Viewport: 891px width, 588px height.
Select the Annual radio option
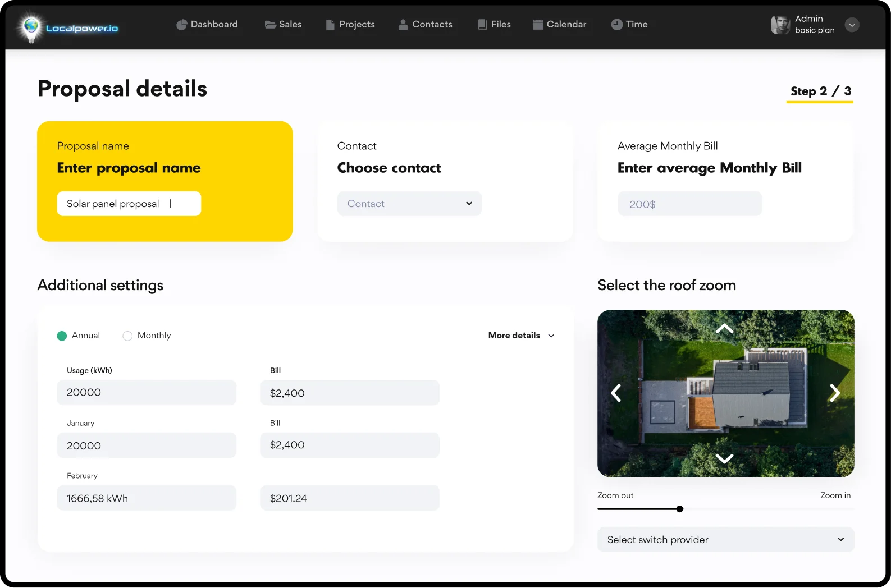(62, 336)
